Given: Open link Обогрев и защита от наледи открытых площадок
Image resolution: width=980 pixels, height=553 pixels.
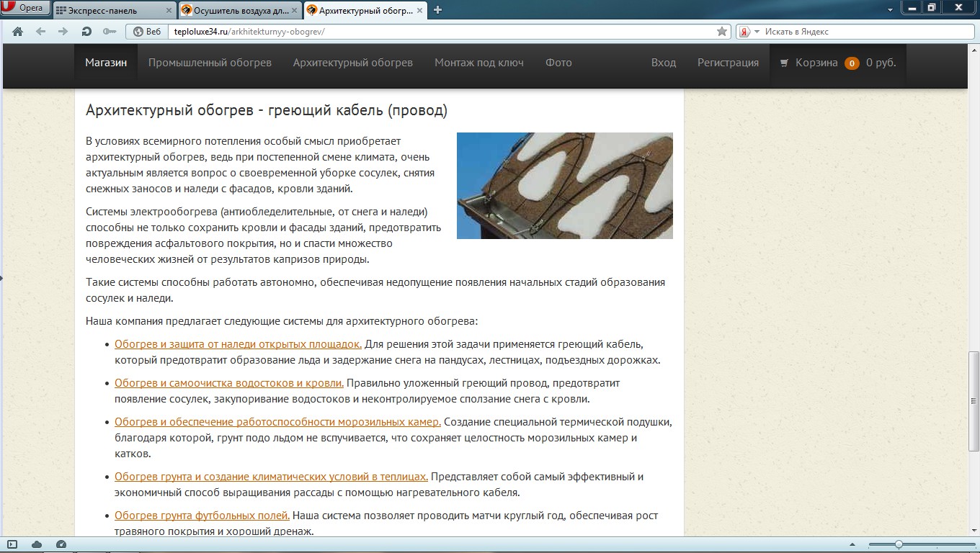Looking at the screenshot, I should point(238,344).
